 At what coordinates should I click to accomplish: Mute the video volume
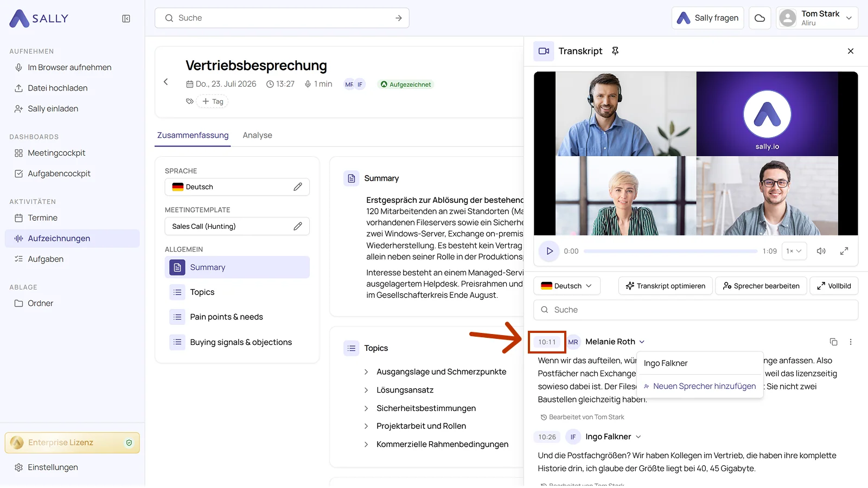click(x=821, y=251)
